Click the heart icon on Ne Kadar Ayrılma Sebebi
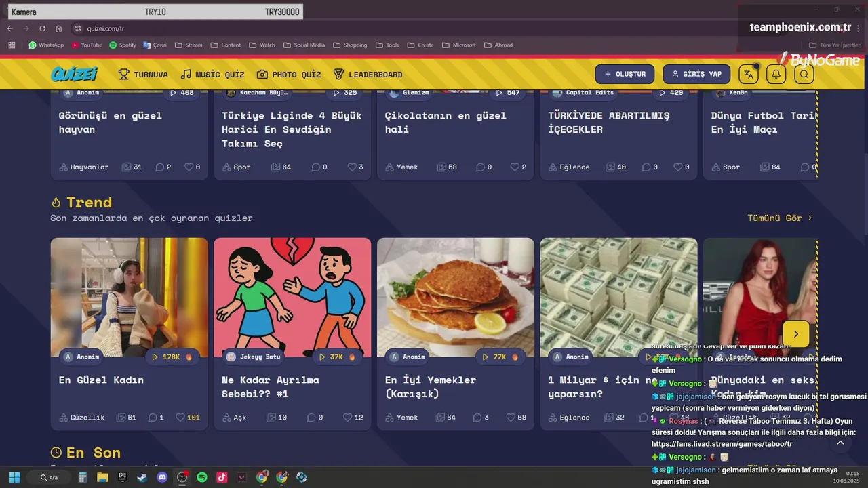 coord(347,418)
